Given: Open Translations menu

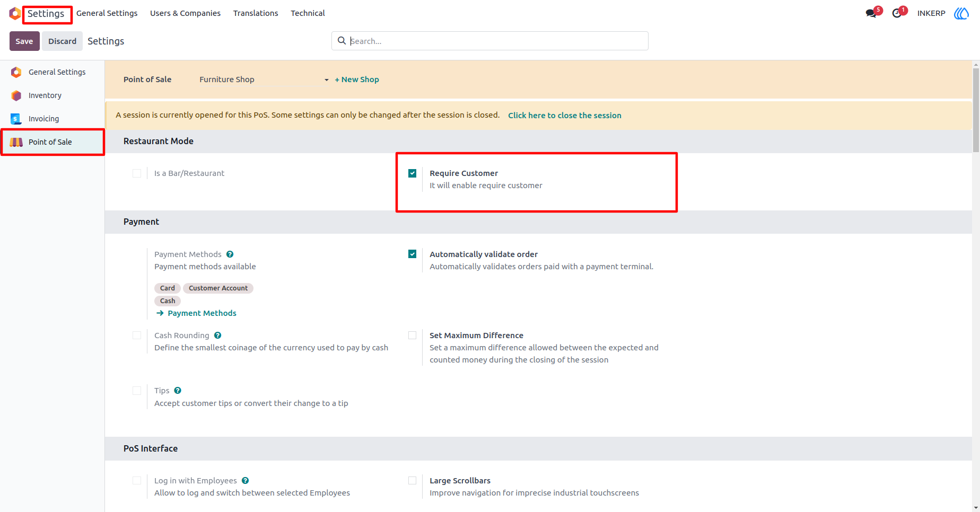Looking at the screenshot, I should coord(256,13).
